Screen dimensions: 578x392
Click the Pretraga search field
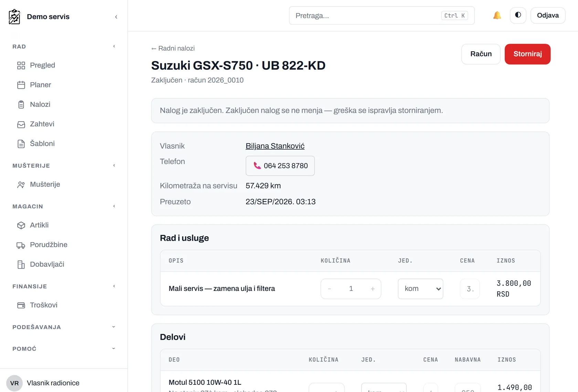(382, 15)
